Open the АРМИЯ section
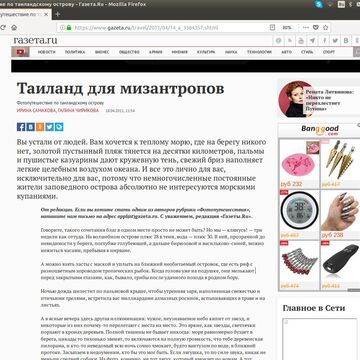The height and width of the screenshot is (360, 360). point(155,52)
